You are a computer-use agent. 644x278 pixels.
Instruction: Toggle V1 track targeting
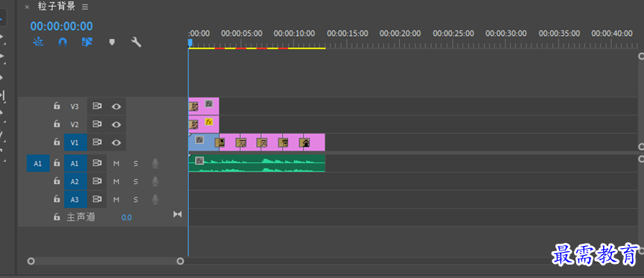point(75,142)
